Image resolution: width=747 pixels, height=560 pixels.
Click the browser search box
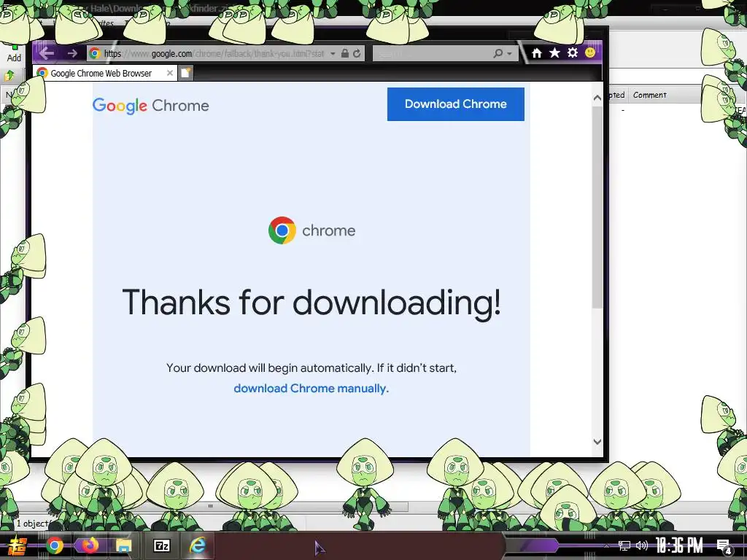tap(432, 53)
